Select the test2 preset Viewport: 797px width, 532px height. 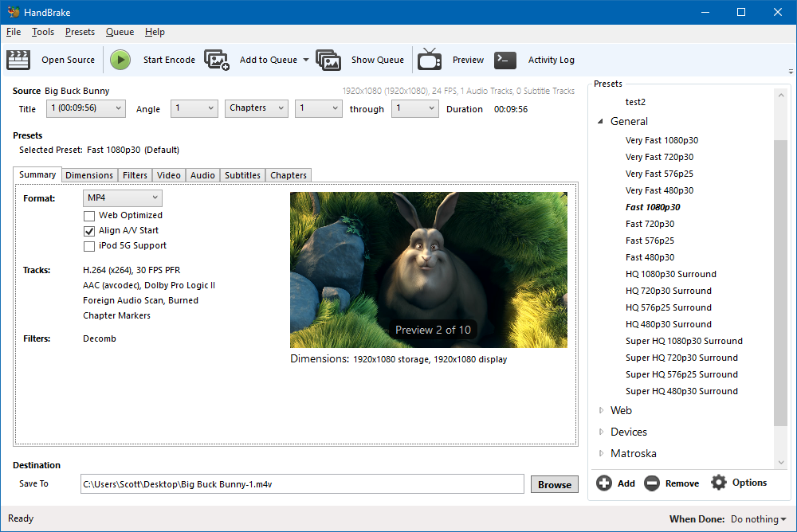pos(635,102)
